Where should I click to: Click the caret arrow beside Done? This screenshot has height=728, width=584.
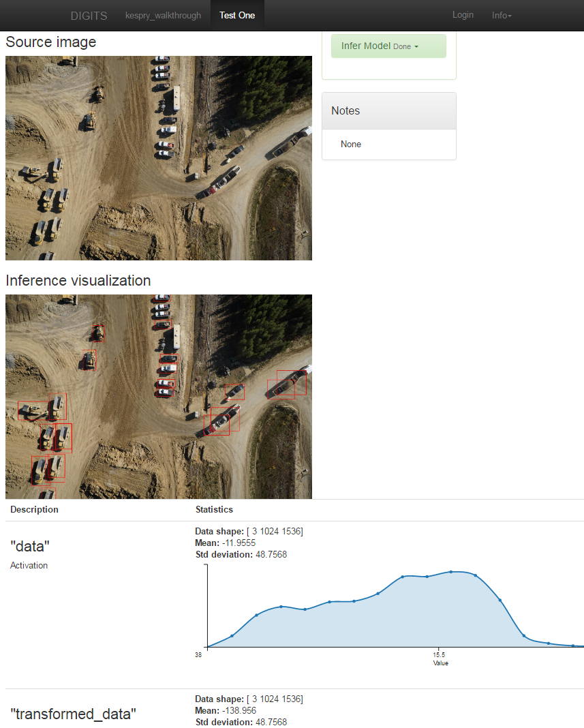(416, 47)
